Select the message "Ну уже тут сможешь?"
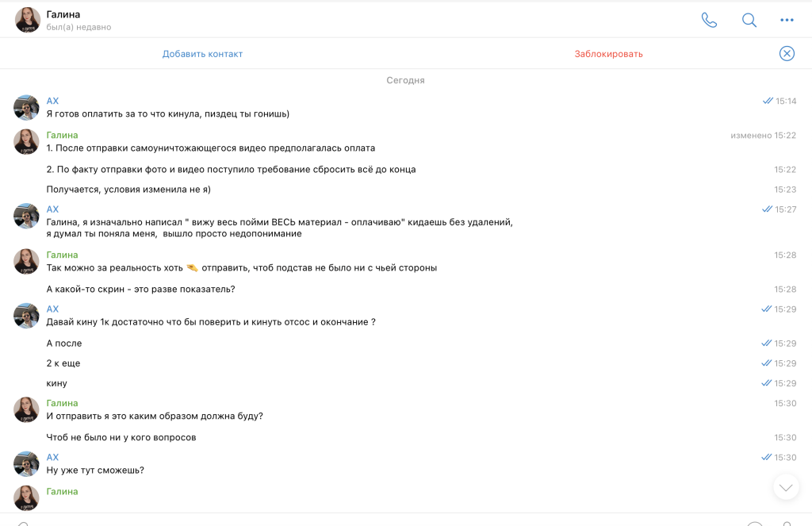This screenshot has height=526, width=812. [95, 470]
